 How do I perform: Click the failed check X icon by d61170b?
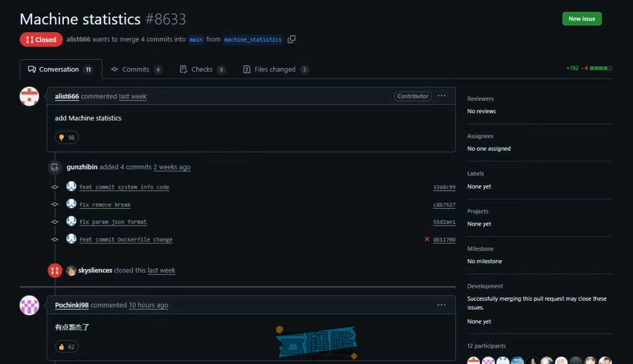[427, 239]
